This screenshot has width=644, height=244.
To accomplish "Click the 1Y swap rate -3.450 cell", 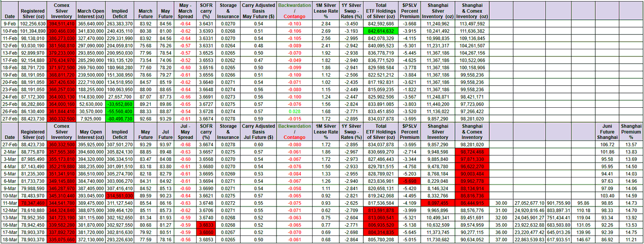I will coord(352,24).
